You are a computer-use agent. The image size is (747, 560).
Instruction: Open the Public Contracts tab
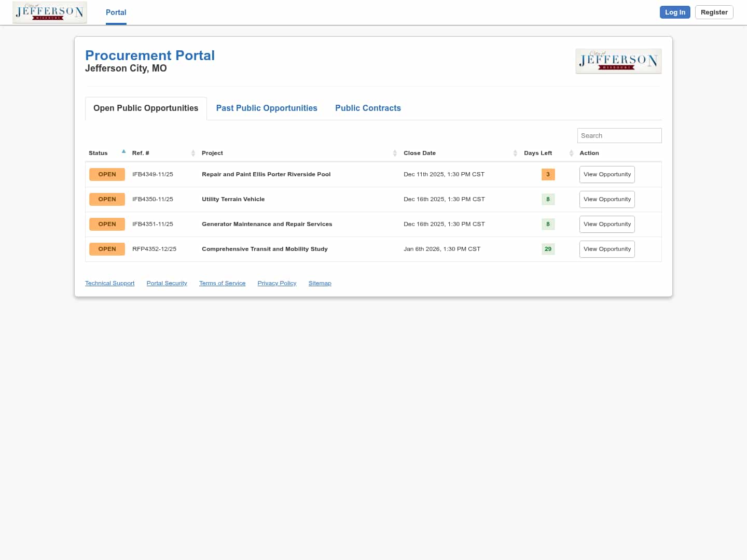tap(368, 108)
